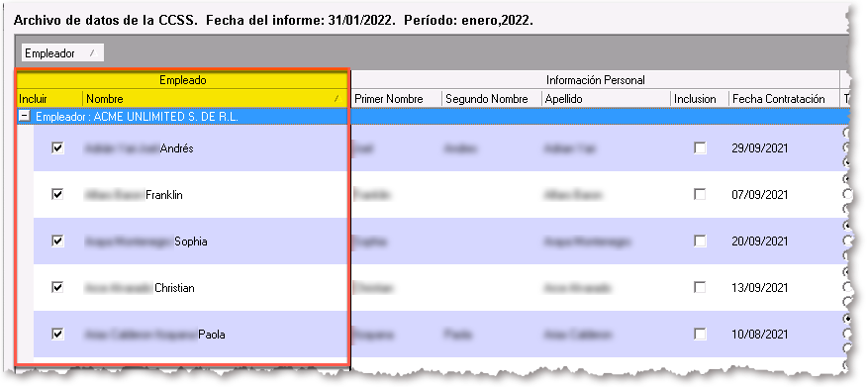The height and width of the screenshot is (387, 868).
Task: Uncheck Incluir for employee Paola
Action: (57, 335)
